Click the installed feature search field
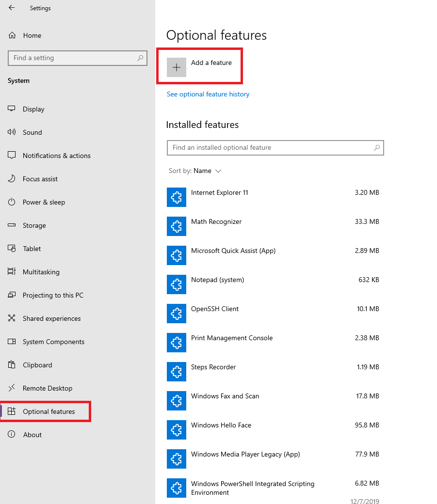Screen dimensions: 437x504 point(275,148)
